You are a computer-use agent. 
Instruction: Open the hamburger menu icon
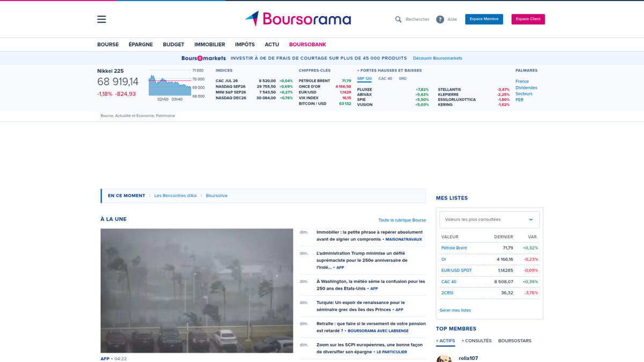point(101,19)
